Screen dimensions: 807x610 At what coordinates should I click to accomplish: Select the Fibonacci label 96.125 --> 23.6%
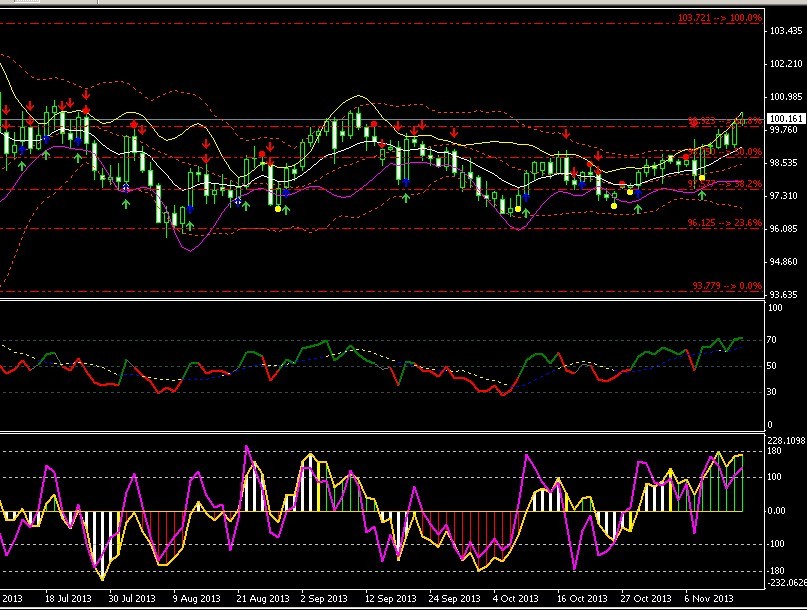click(724, 223)
